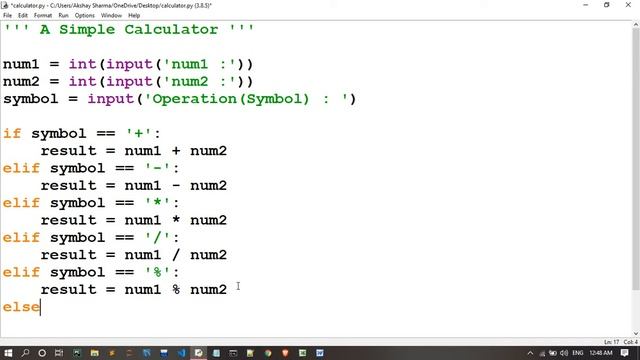Click the '*' string in elif condition
Viewport: 640px width, 360px height.
click(x=157, y=203)
